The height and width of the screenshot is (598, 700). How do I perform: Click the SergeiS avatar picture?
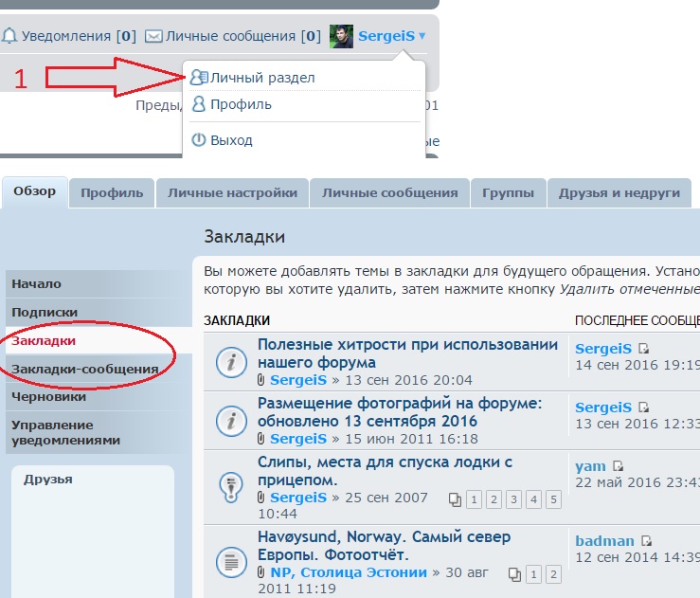(341, 36)
